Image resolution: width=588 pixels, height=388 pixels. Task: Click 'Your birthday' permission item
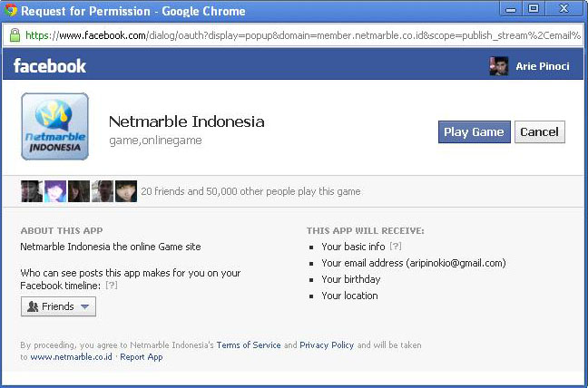(351, 279)
